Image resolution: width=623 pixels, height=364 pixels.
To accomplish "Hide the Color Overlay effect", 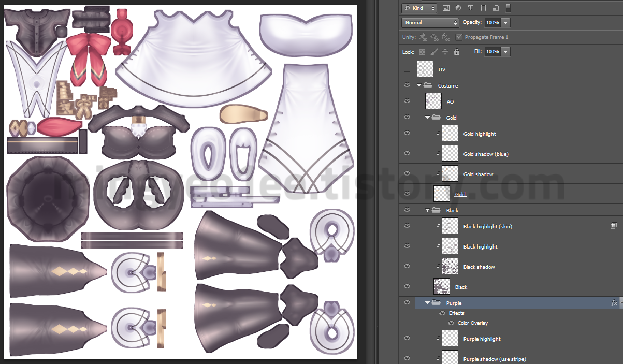I will [x=451, y=323].
